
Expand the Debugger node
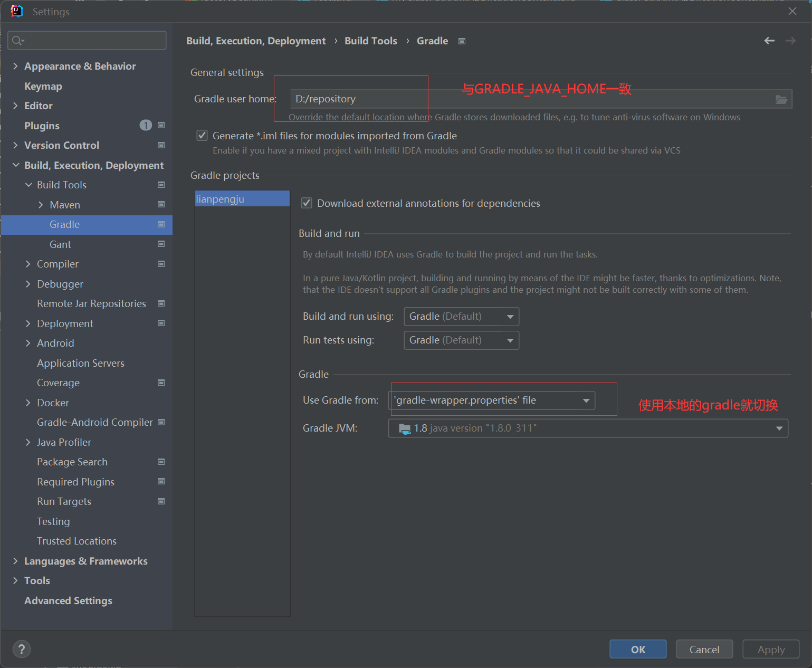(28, 284)
